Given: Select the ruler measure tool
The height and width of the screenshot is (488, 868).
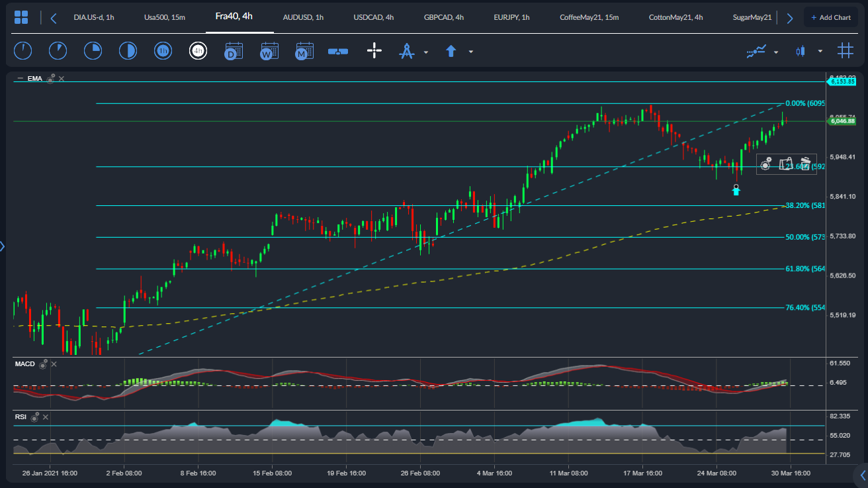Looking at the screenshot, I should pyautogui.click(x=338, y=51).
